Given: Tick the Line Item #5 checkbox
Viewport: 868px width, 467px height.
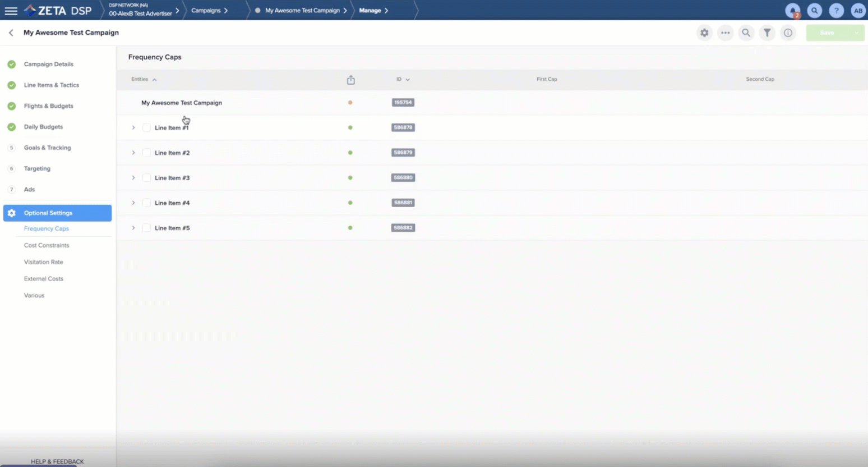Looking at the screenshot, I should pyautogui.click(x=146, y=228).
